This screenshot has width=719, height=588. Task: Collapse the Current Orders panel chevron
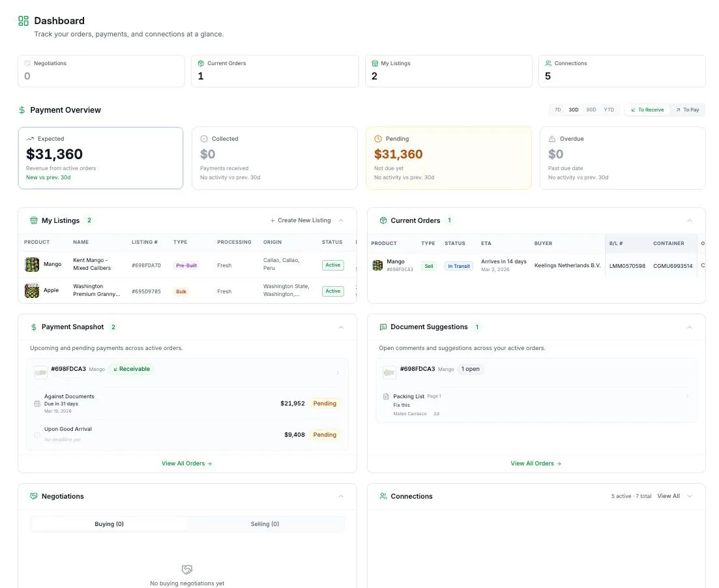point(690,220)
